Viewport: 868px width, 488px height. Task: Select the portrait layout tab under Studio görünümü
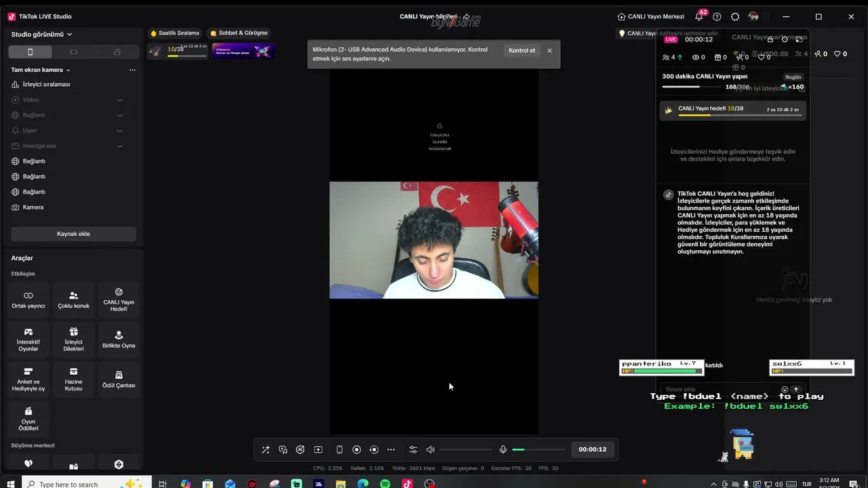(x=30, y=52)
